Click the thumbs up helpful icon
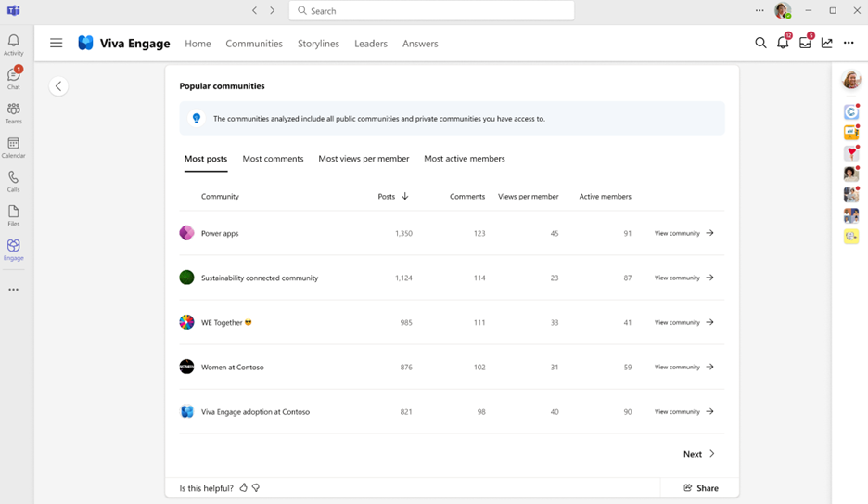The height and width of the screenshot is (504, 868). (x=244, y=487)
